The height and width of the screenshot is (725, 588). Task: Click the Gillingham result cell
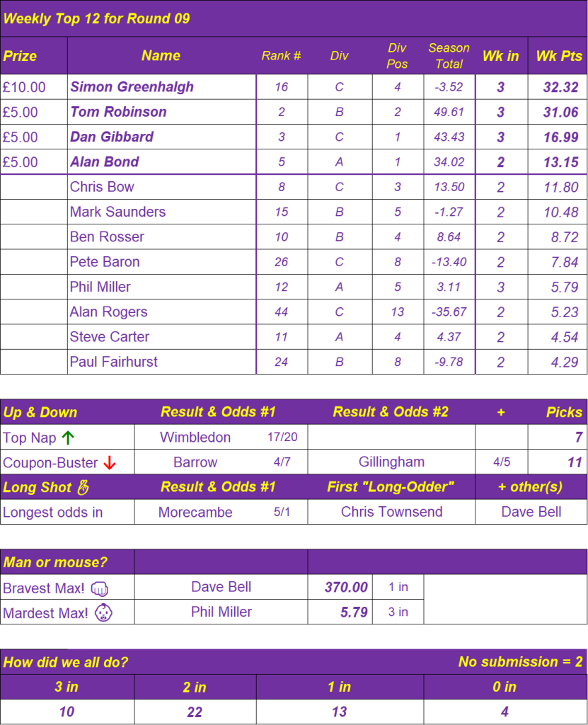(x=391, y=462)
